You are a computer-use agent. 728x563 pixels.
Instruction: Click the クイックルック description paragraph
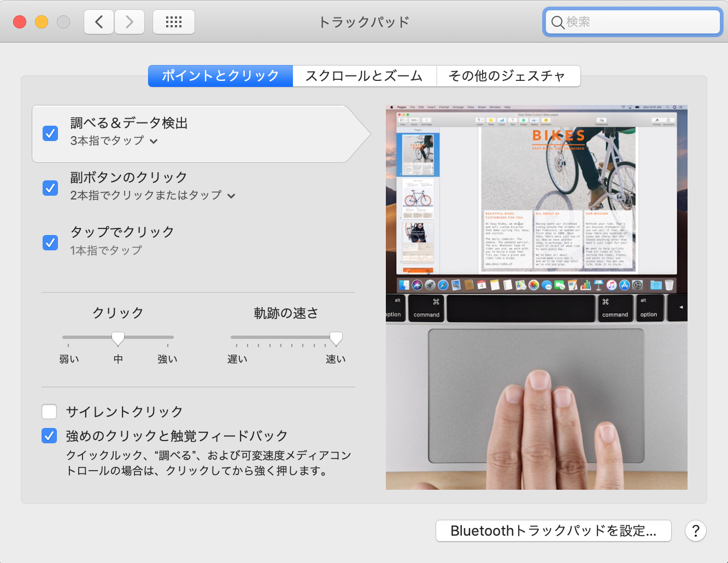[x=209, y=463]
